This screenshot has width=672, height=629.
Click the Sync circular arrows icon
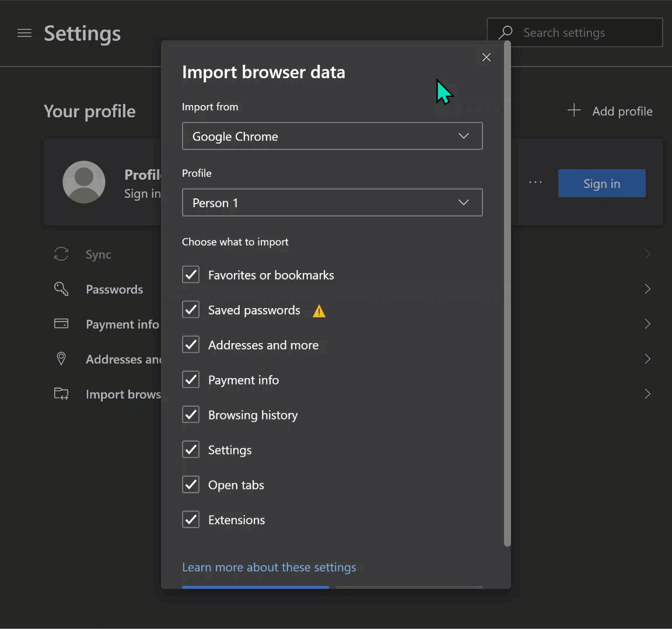(x=61, y=254)
